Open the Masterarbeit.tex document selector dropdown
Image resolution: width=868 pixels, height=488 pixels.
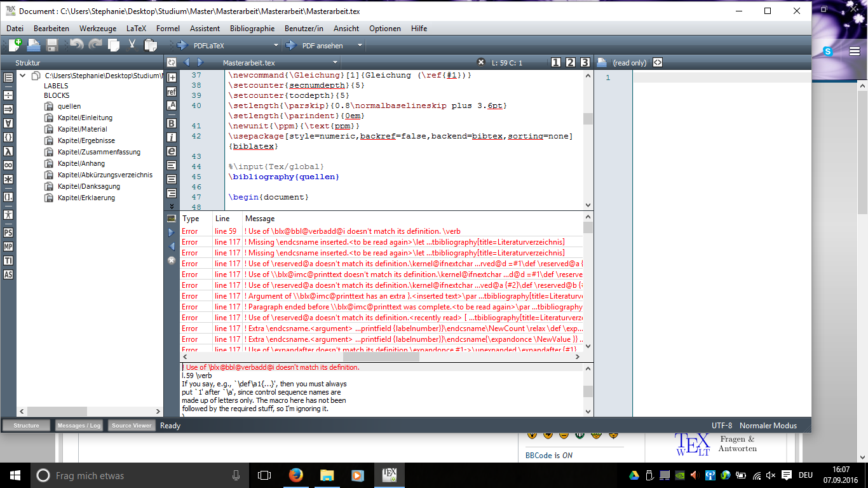[336, 63]
